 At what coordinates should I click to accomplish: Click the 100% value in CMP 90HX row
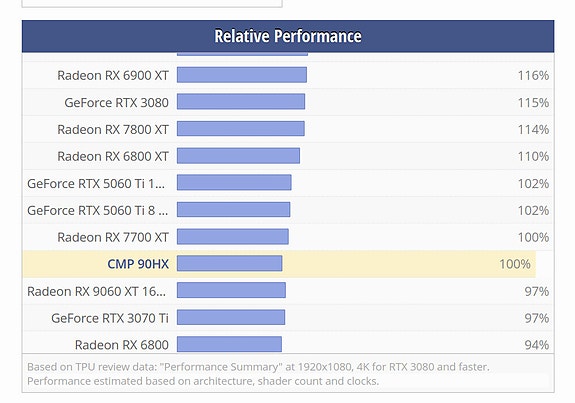(x=514, y=264)
